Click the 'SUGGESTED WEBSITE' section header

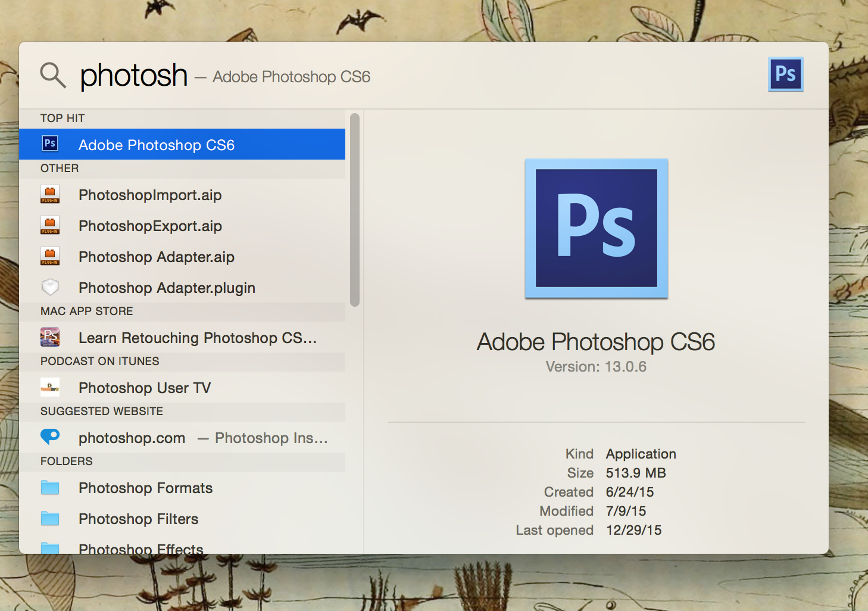[102, 411]
